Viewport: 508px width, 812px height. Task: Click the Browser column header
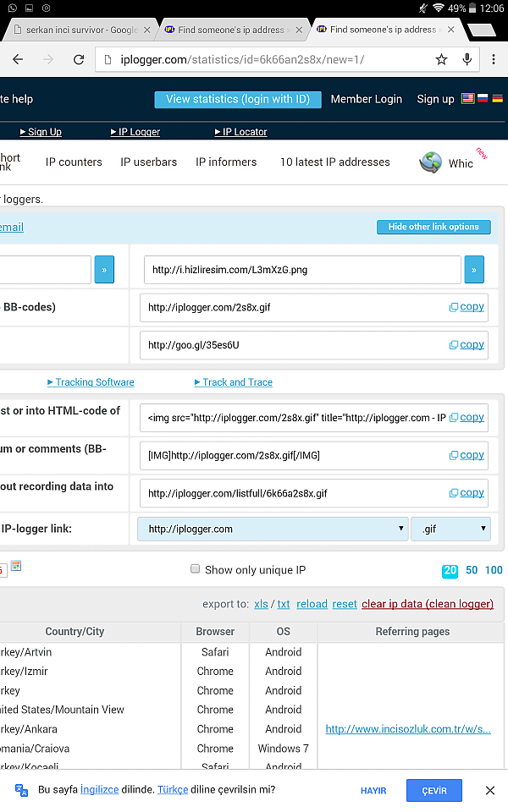tap(215, 631)
